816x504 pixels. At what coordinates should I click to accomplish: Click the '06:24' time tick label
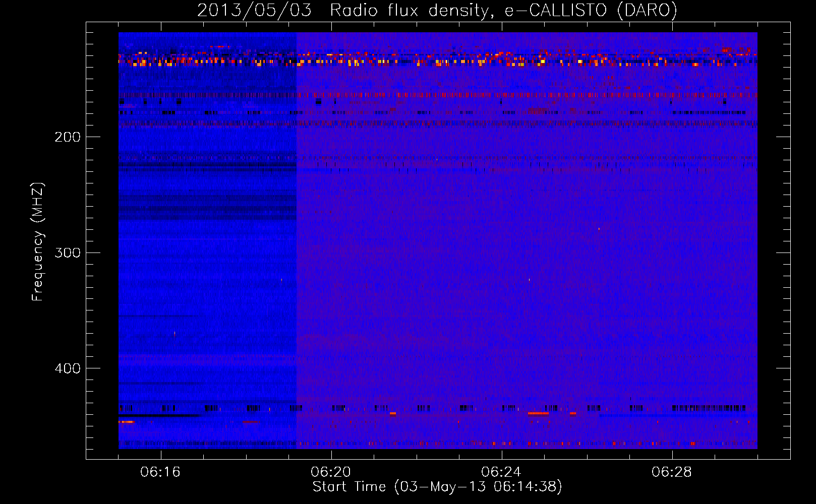(501, 472)
